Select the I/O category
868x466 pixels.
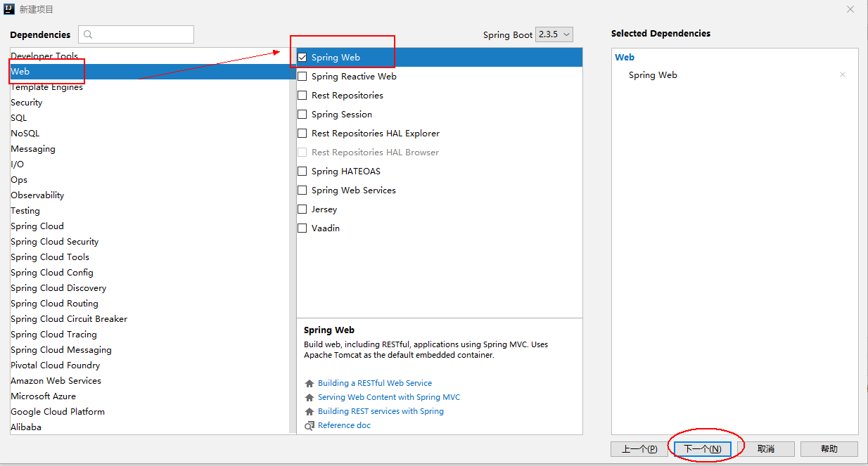coord(149,164)
